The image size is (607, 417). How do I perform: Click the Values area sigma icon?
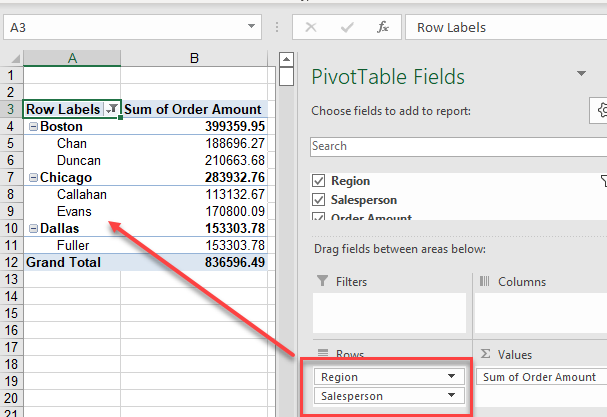point(486,354)
